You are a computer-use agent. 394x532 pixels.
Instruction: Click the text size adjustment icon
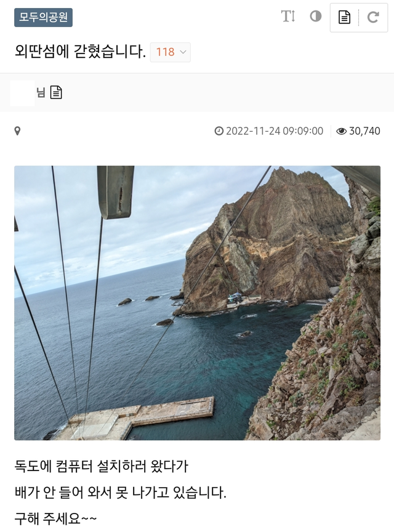(x=287, y=16)
